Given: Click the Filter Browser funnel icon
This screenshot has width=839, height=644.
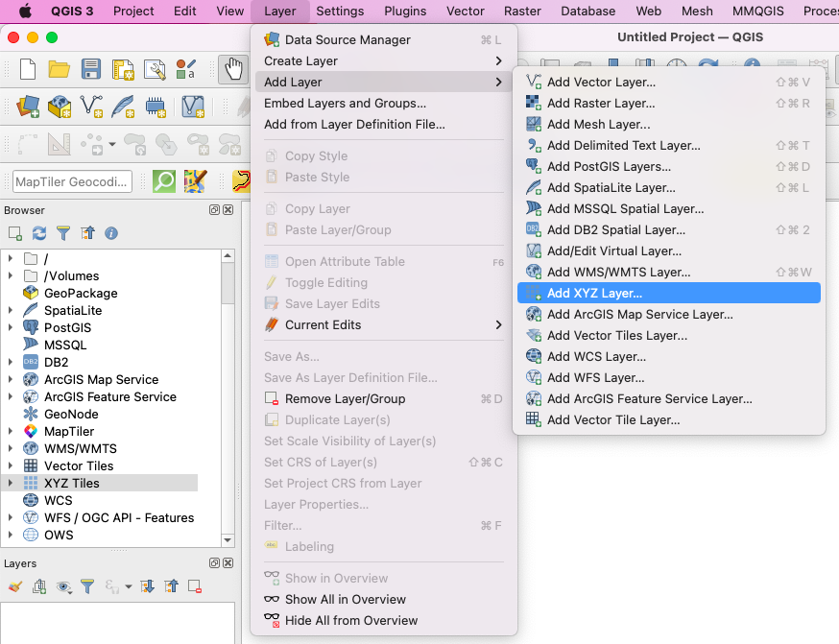Looking at the screenshot, I should click(x=63, y=233).
